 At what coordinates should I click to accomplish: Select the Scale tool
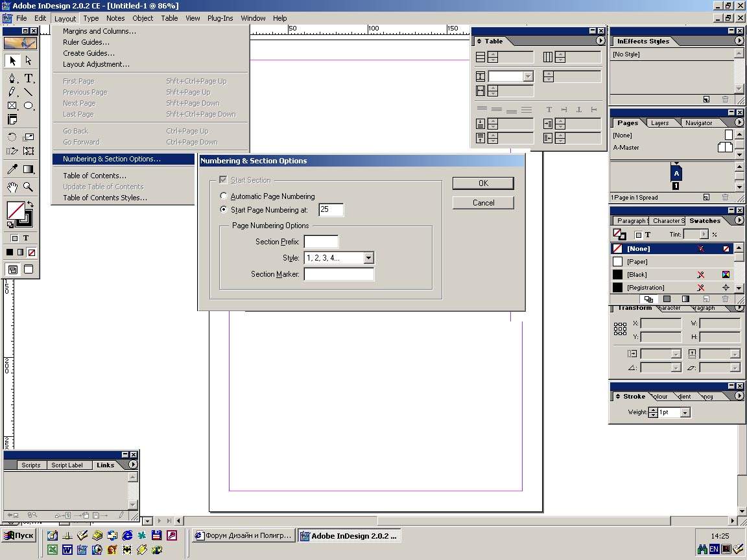(x=29, y=137)
